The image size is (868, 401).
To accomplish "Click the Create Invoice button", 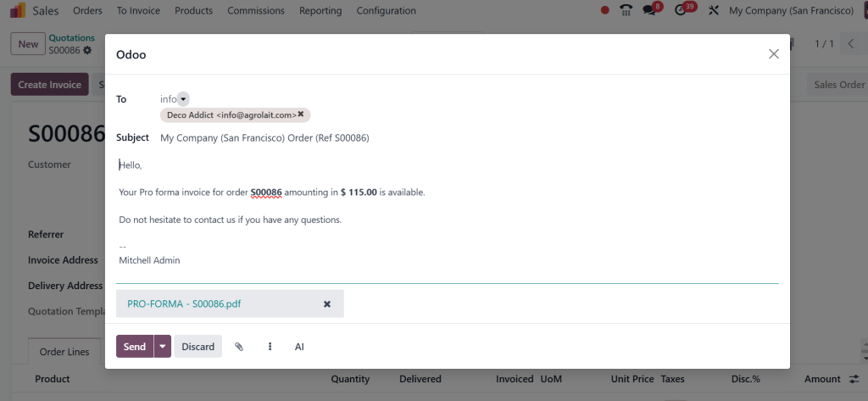I will [50, 84].
